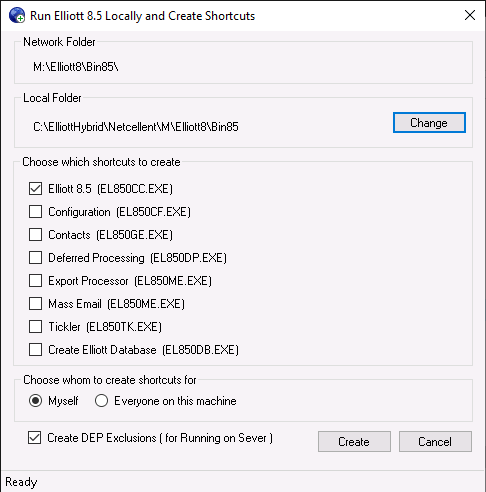This screenshot has width=486, height=492.
Task: Click the Change folder button
Action: (429, 123)
